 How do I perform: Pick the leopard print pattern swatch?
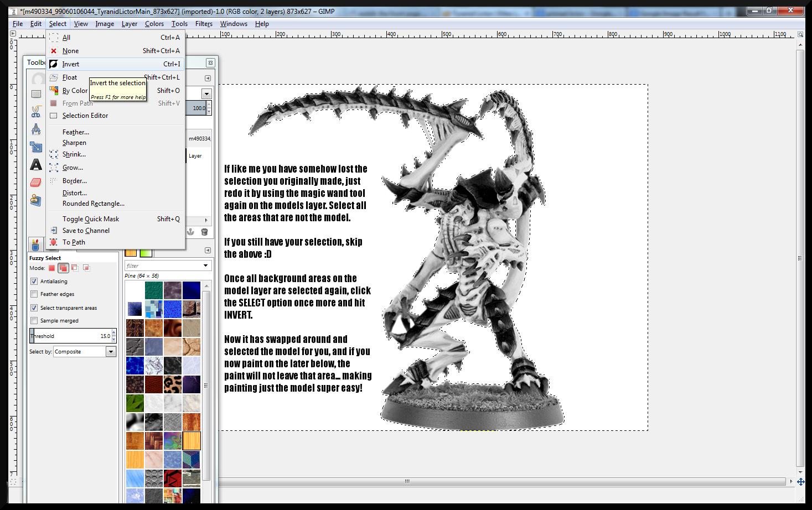point(172,384)
